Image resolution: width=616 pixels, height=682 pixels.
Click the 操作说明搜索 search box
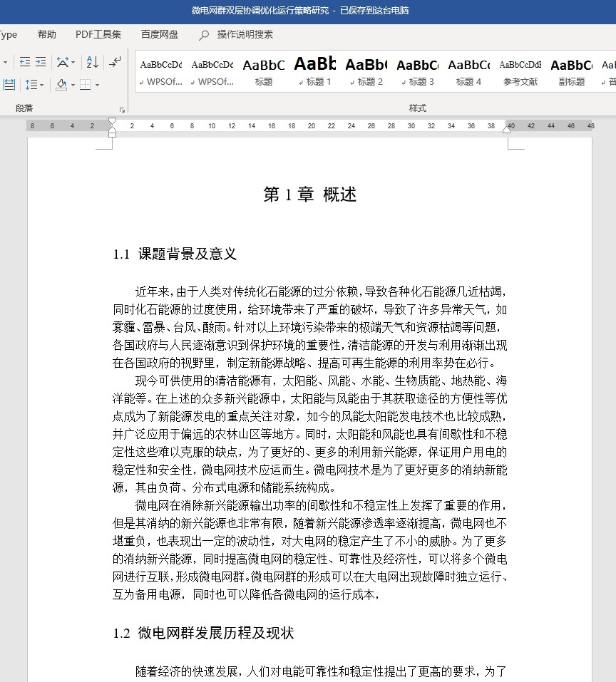click(x=245, y=34)
